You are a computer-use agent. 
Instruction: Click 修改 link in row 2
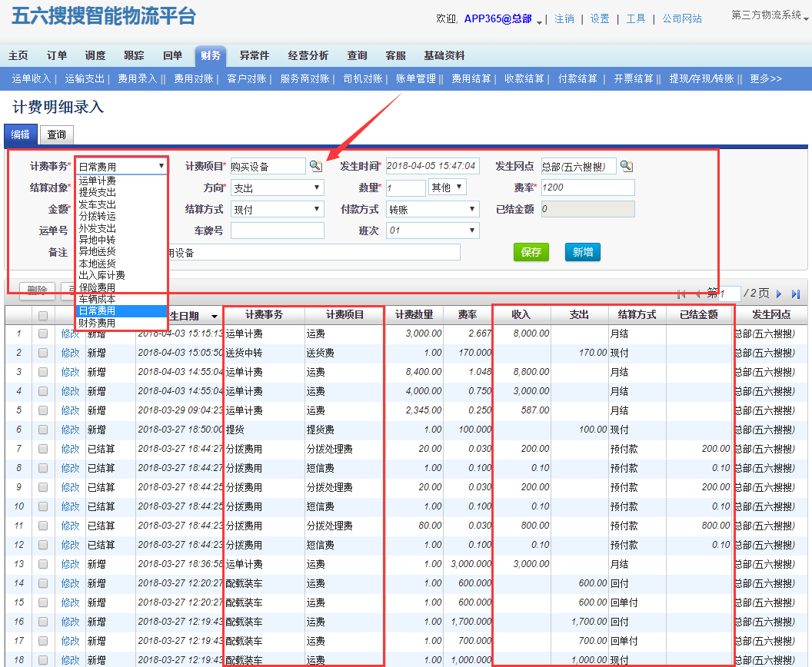click(x=70, y=353)
